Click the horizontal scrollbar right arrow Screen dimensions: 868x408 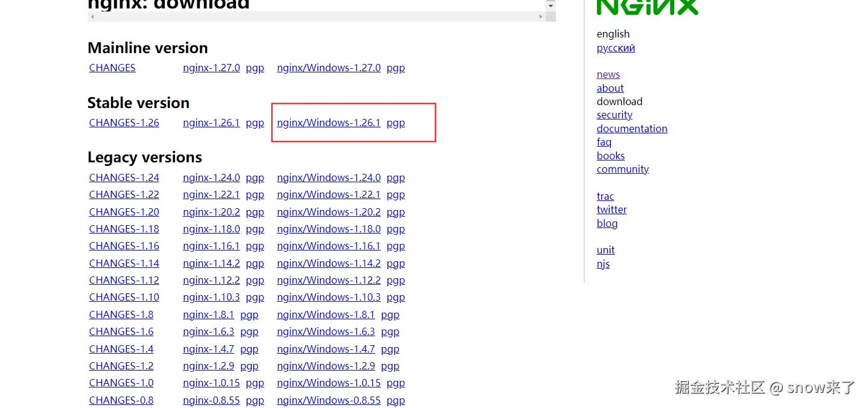tap(541, 17)
